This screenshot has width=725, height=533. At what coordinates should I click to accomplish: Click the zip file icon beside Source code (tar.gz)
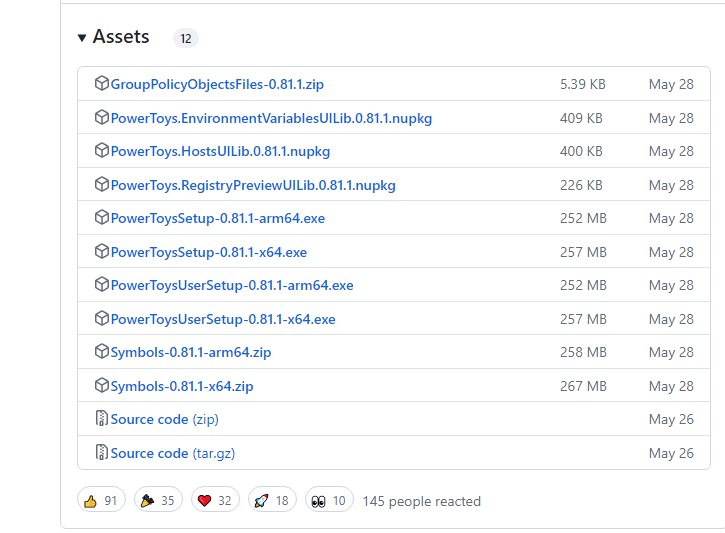point(102,452)
